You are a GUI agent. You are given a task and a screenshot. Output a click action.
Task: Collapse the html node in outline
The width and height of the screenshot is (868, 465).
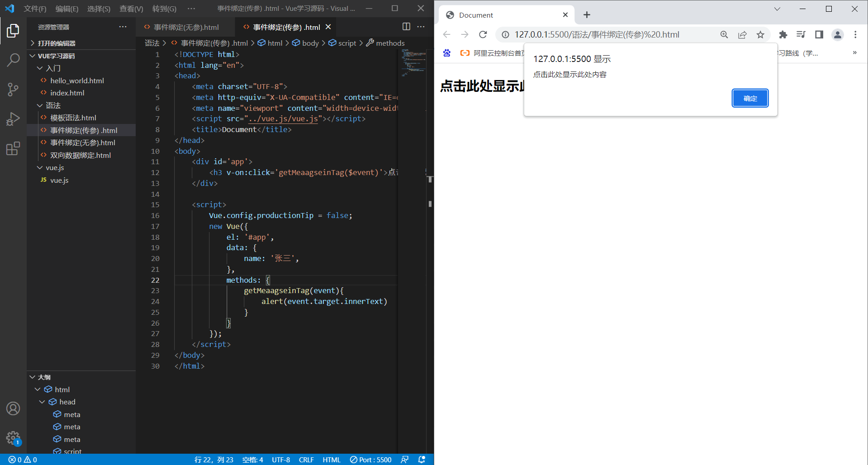38,389
